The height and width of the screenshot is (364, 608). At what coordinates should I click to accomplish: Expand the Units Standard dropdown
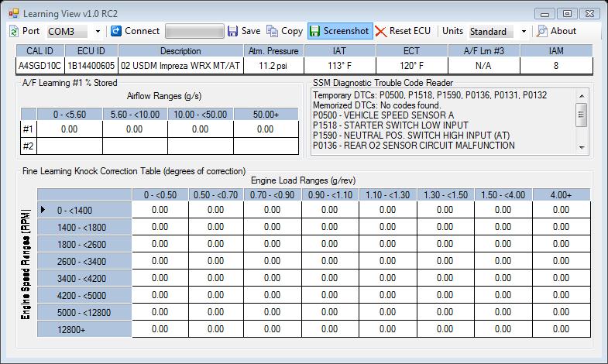tap(524, 32)
